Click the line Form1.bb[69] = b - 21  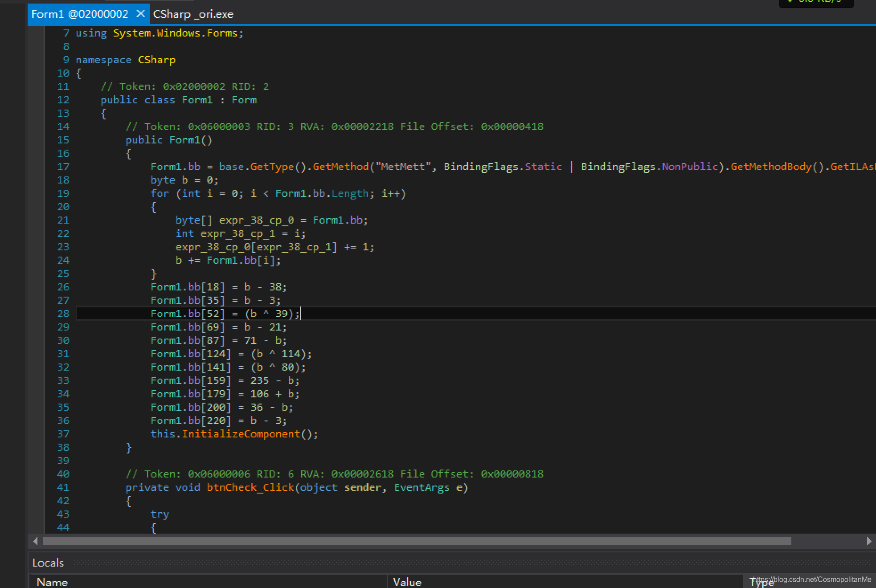coord(219,327)
